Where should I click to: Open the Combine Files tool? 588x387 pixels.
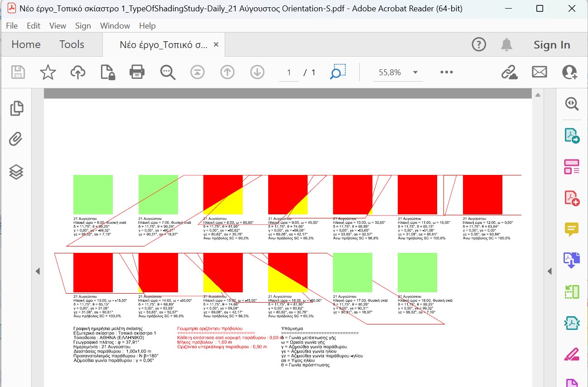pyautogui.click(x=572, y=259)
